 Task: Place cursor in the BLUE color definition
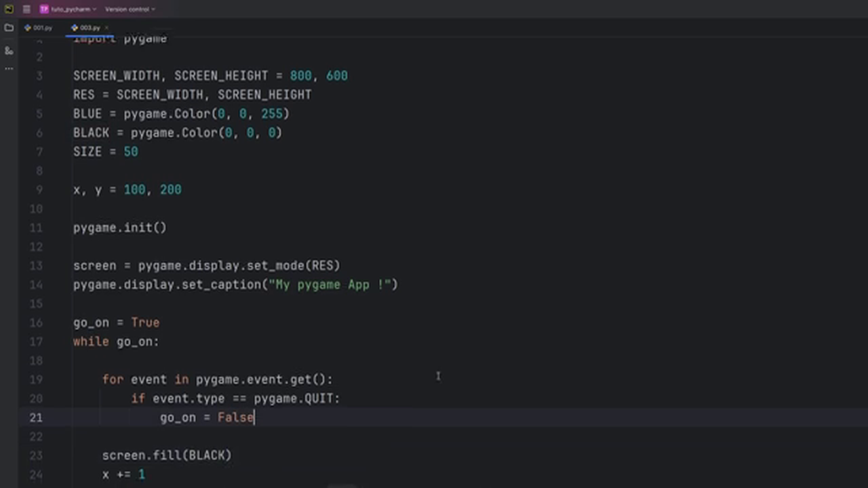[180, 114]
